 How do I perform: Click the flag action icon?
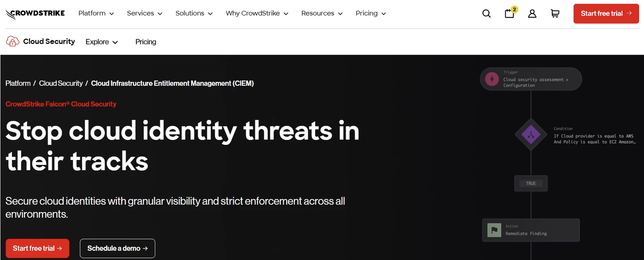tap(494, 230)
